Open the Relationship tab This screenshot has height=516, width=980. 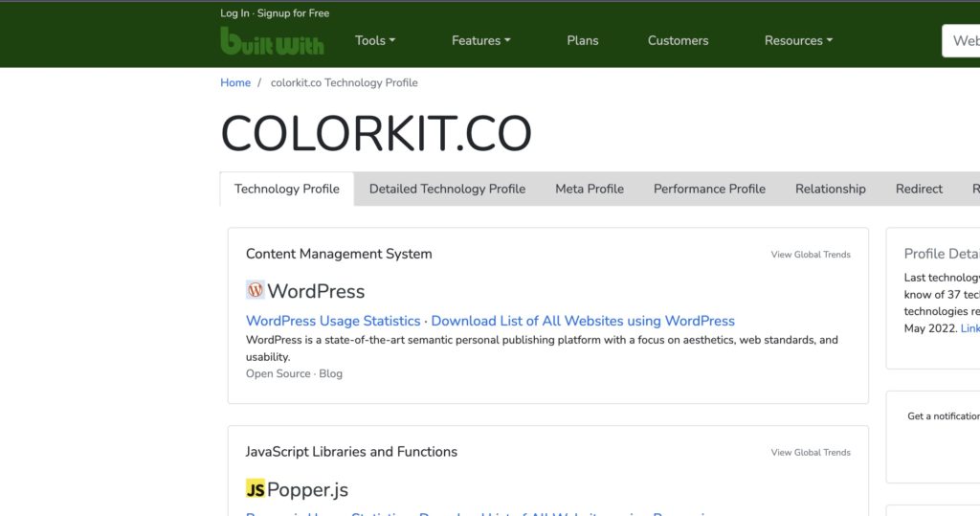[831, 189]
